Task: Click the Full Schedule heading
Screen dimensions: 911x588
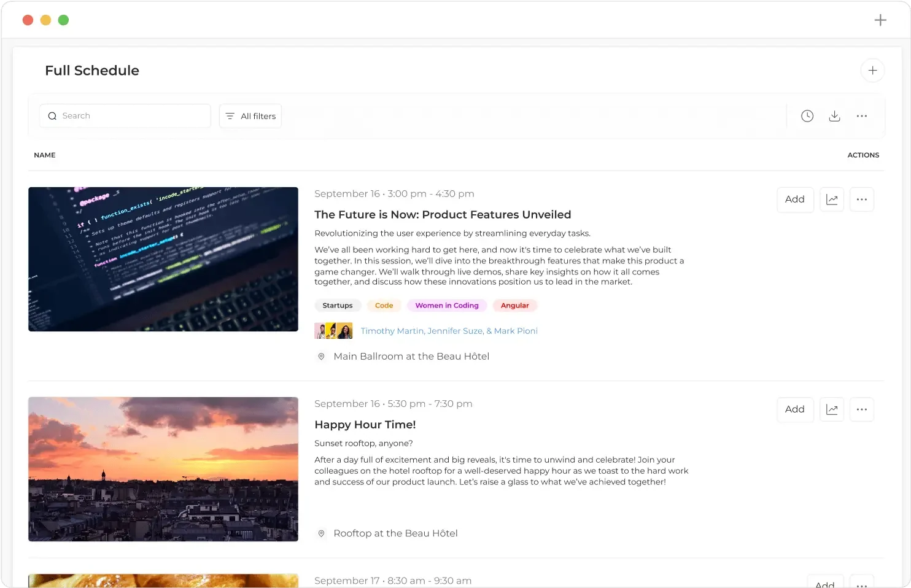Action: point(92,71)
